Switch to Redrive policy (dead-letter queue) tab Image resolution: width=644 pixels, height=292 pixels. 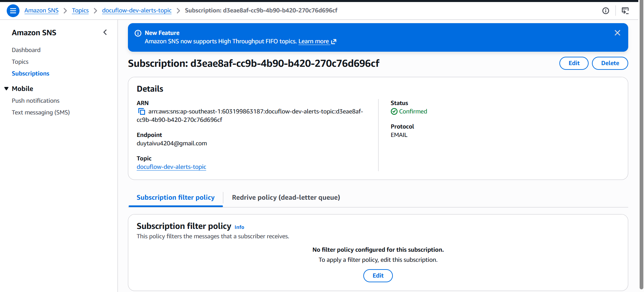click(286, 197)
